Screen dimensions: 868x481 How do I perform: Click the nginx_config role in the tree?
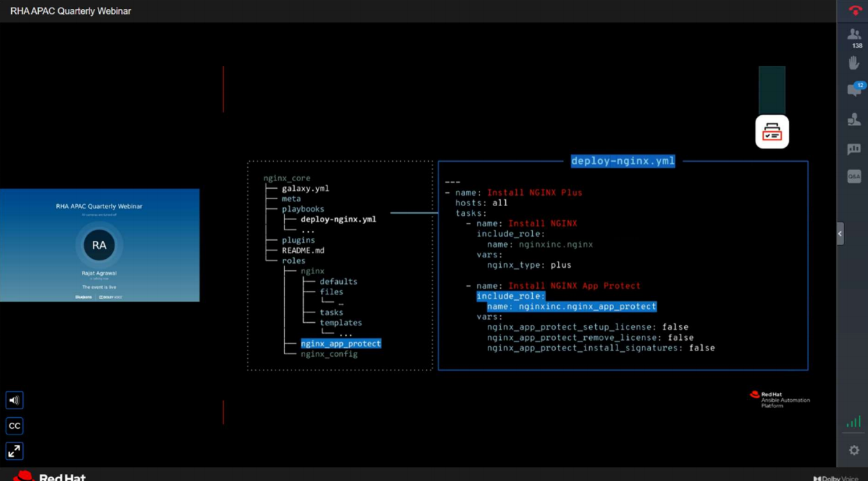(x=329, y=354)
